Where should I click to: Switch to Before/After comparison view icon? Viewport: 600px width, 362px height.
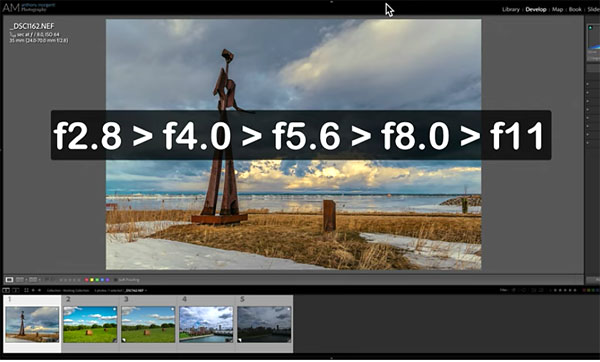[20, 280]
